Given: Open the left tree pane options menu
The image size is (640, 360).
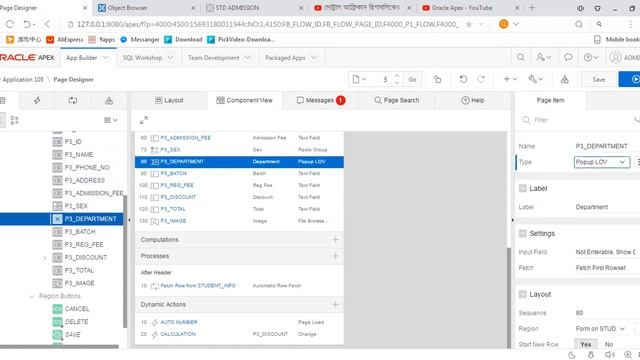Looking at the screenshot, I should 111,120.
